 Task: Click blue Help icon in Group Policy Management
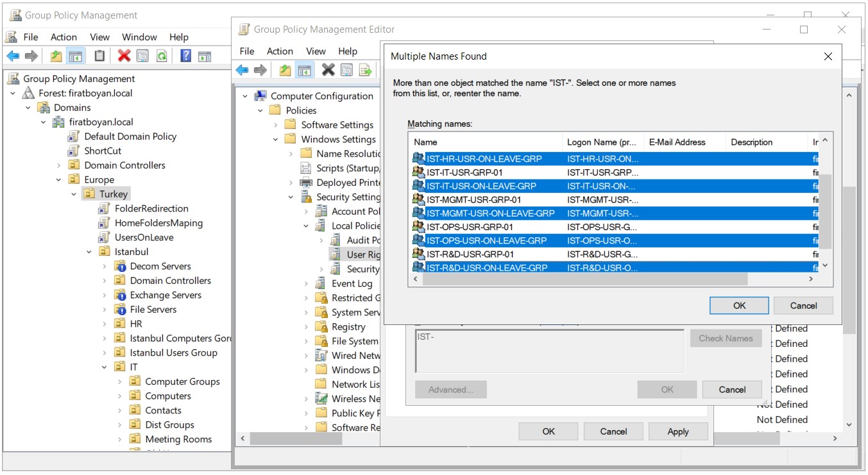[186, 56]
